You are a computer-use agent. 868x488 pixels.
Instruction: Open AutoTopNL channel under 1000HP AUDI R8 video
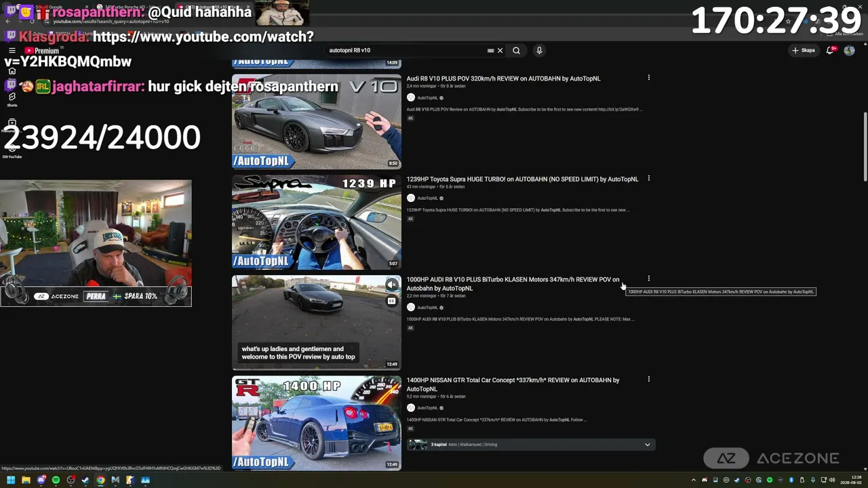tap(427, 308)
